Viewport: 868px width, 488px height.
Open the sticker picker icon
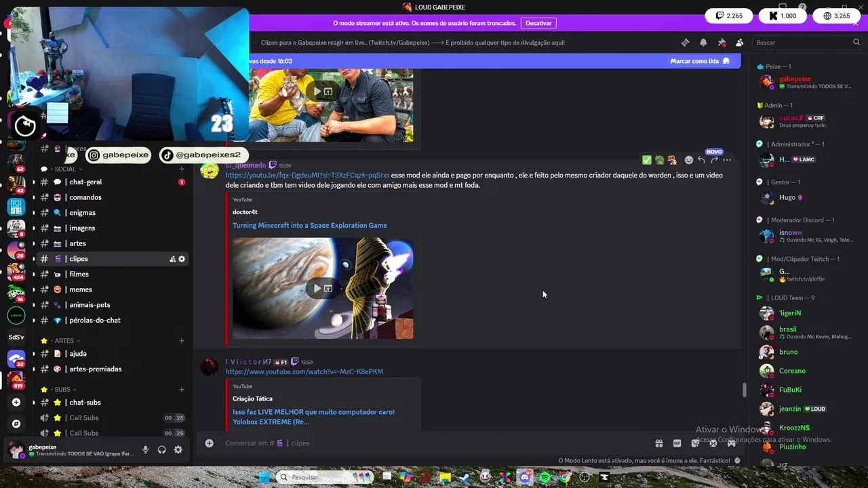(x=695, y=443)
